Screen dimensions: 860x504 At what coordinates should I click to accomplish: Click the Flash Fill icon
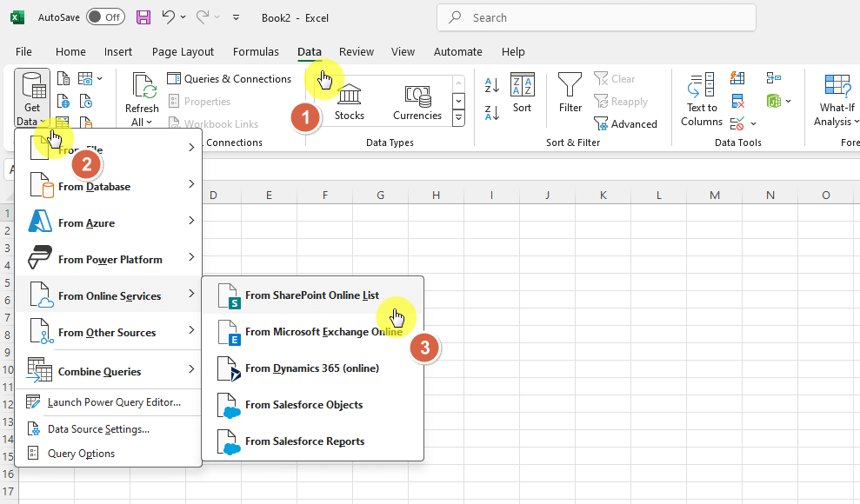tap(737, 78)
